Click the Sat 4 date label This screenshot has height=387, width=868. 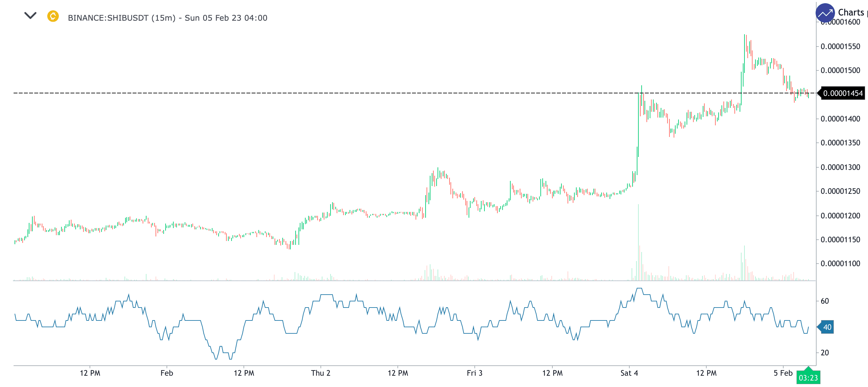pyautogui.click(x=629, y=373)
